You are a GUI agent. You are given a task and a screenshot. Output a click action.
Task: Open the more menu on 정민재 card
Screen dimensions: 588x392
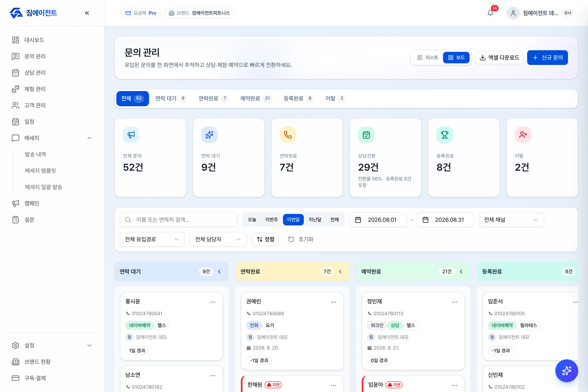(x=454, y=302)
